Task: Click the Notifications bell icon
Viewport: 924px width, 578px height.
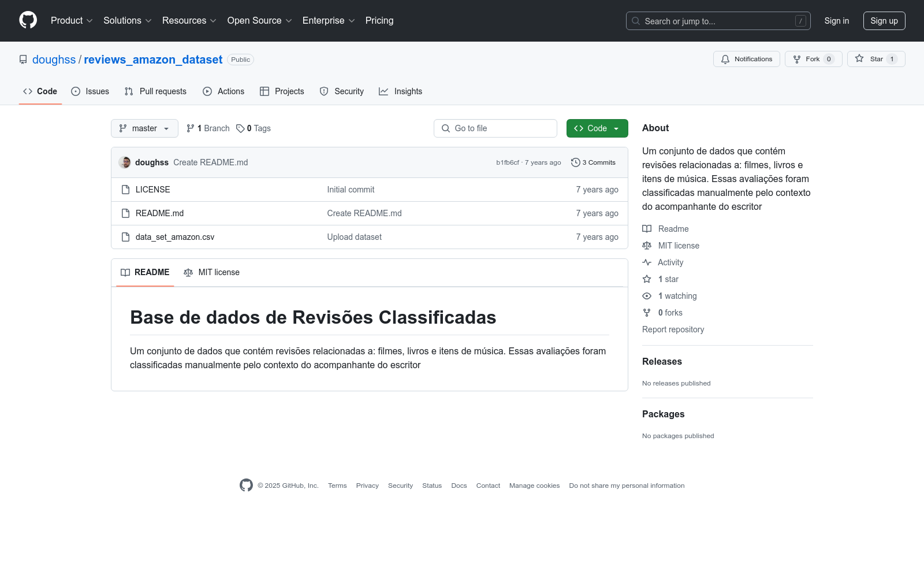Action: coord(725,59)
